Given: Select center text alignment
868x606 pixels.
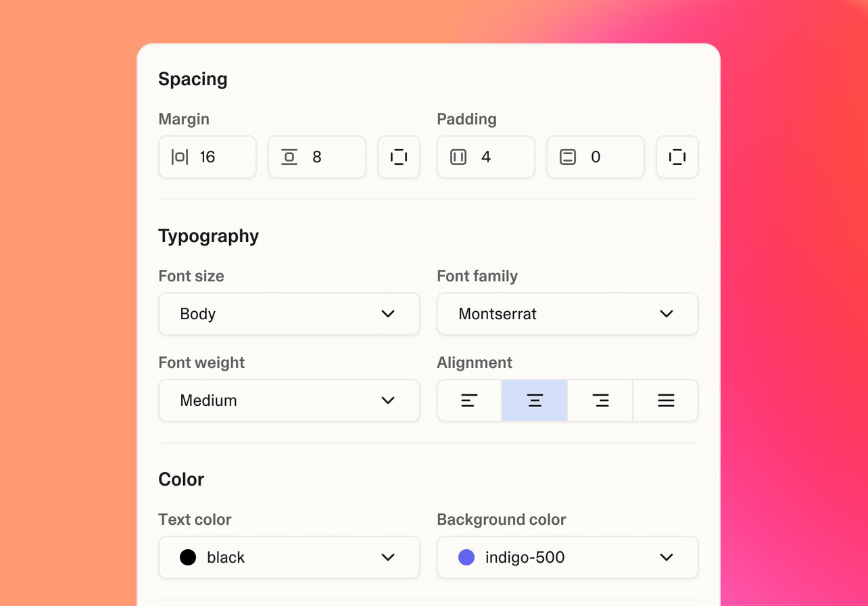Looking at the screenshot, I should pyautogui.click(x=535, y=400).
